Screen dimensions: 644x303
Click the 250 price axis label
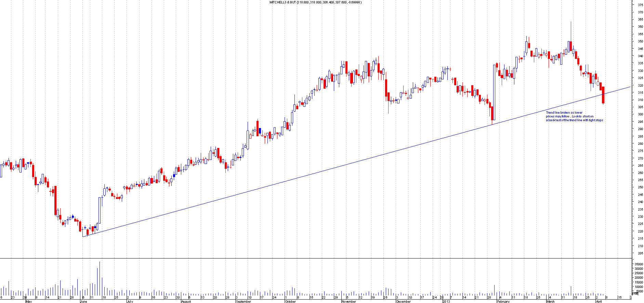(640, 187)
